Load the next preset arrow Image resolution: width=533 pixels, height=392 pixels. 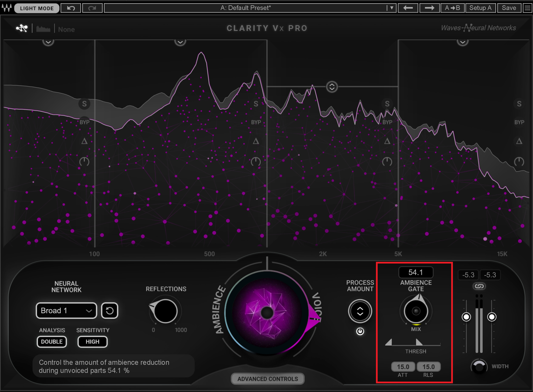(430, 8)
